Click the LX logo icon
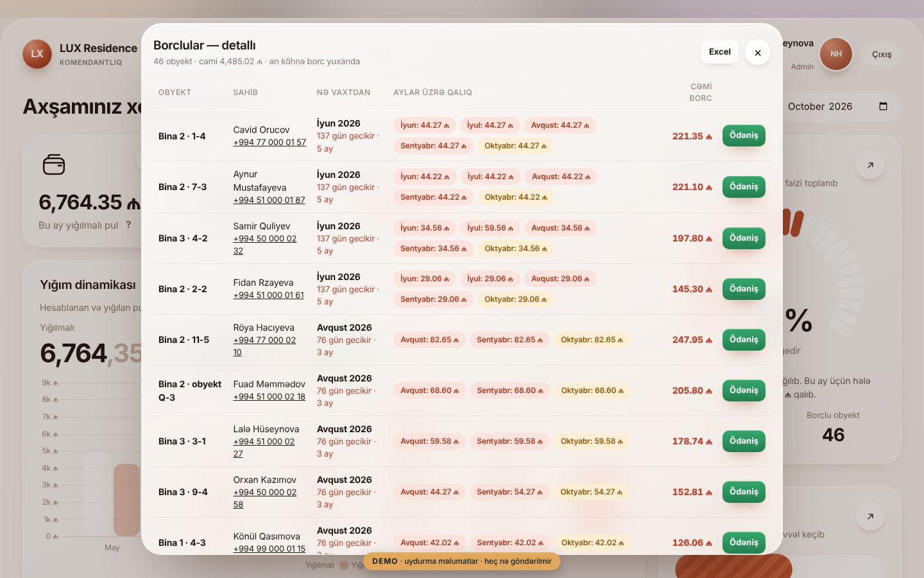 37,54
